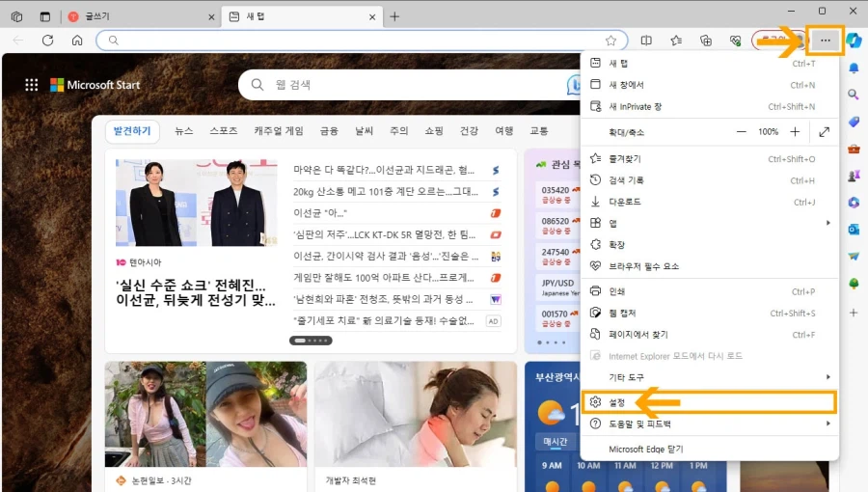Select 새 창에서 menu entry

pos(709,85)
